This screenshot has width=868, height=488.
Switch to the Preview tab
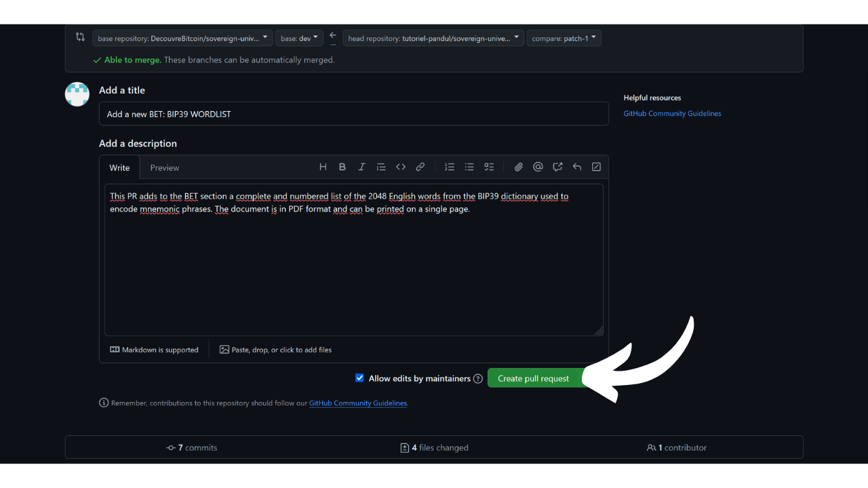click(x=165, y=167)
